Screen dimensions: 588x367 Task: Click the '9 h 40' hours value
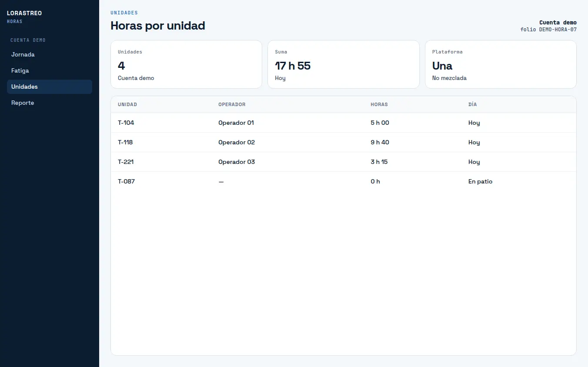coord(380,142)
